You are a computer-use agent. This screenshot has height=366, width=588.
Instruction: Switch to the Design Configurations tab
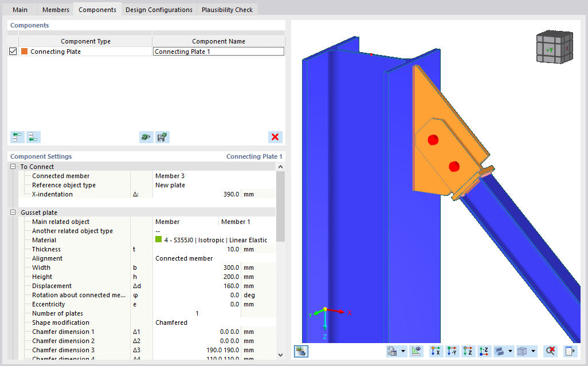tap(159, 10)
